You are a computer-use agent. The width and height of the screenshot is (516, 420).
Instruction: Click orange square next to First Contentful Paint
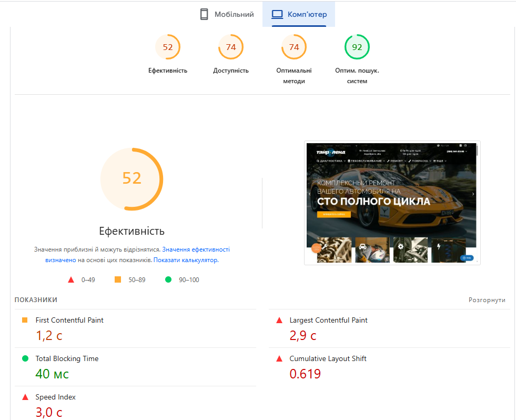click(x=25, y=320)
